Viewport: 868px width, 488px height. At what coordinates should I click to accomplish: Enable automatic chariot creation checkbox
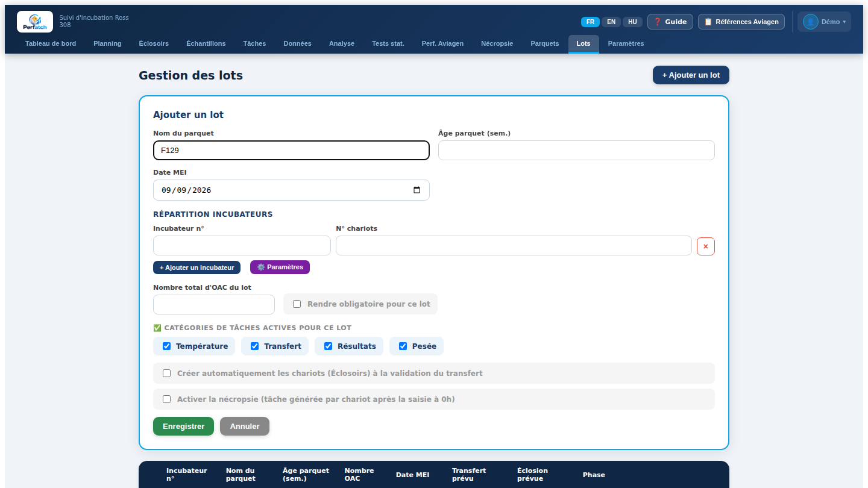167,374
